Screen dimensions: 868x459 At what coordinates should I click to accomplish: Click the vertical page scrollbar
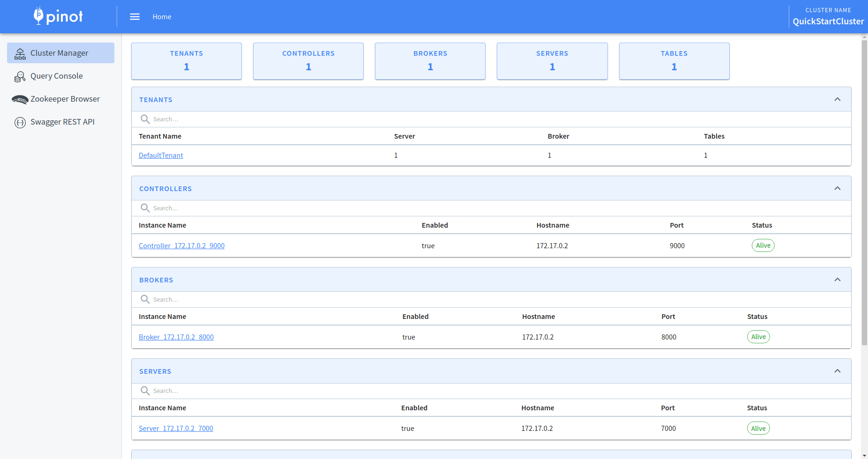point(864,193)
